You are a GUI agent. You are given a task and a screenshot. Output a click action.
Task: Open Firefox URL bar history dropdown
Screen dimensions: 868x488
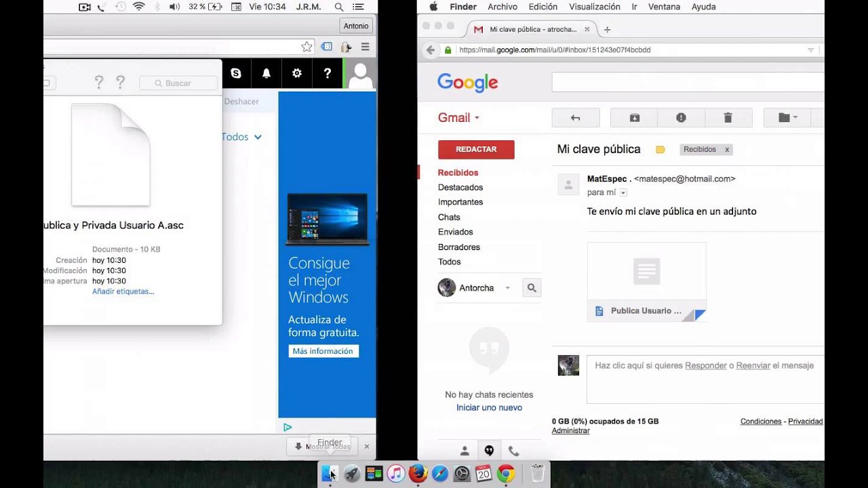pos(810,50)
